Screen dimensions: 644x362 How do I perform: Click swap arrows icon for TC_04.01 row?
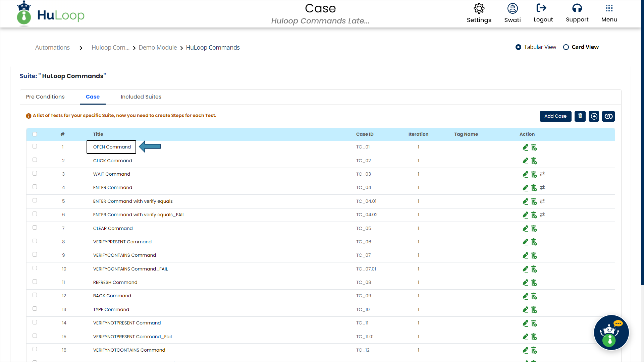(x=542, y=201)
